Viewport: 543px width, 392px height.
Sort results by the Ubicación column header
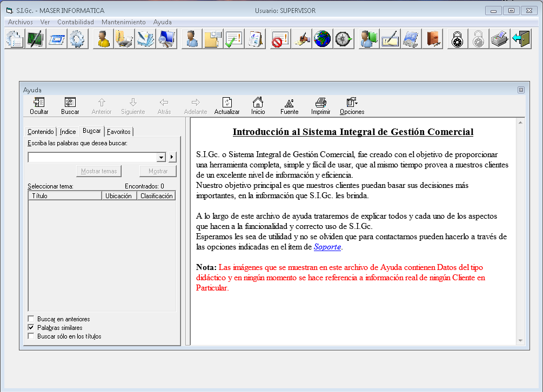click(119, 196)
